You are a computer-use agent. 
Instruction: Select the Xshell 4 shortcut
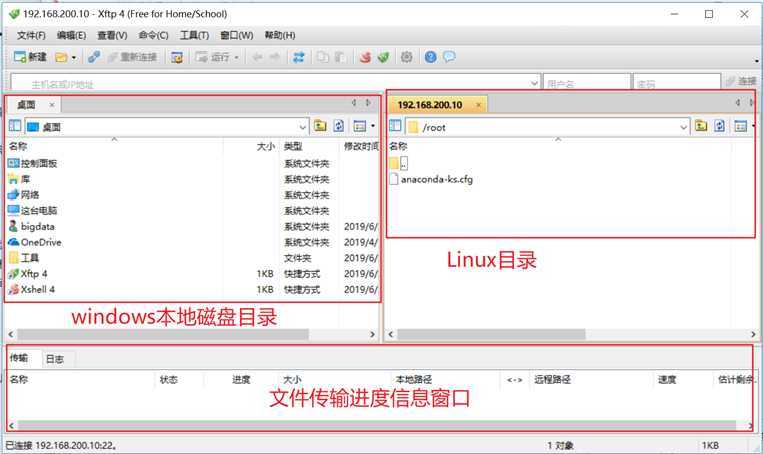(x=32, y=289)
